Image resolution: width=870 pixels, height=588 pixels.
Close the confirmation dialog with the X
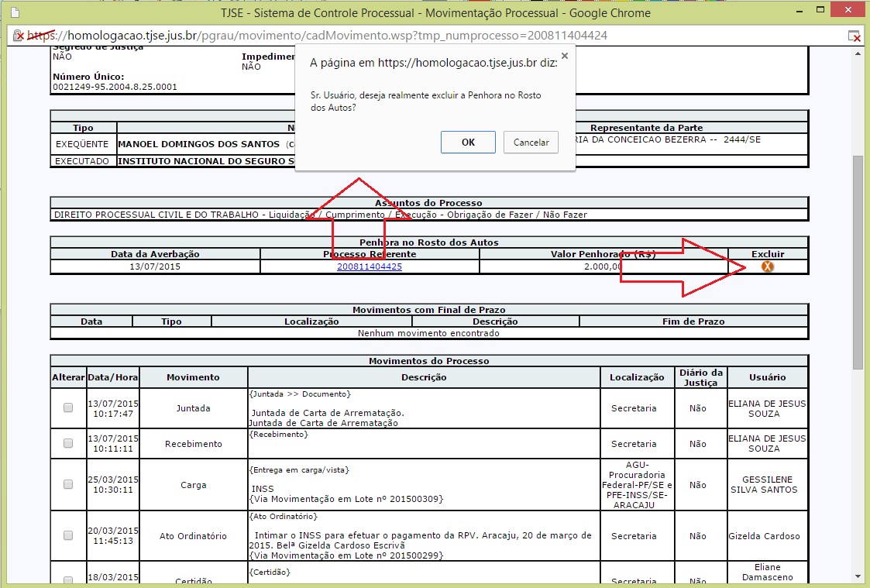coord(564,56)
